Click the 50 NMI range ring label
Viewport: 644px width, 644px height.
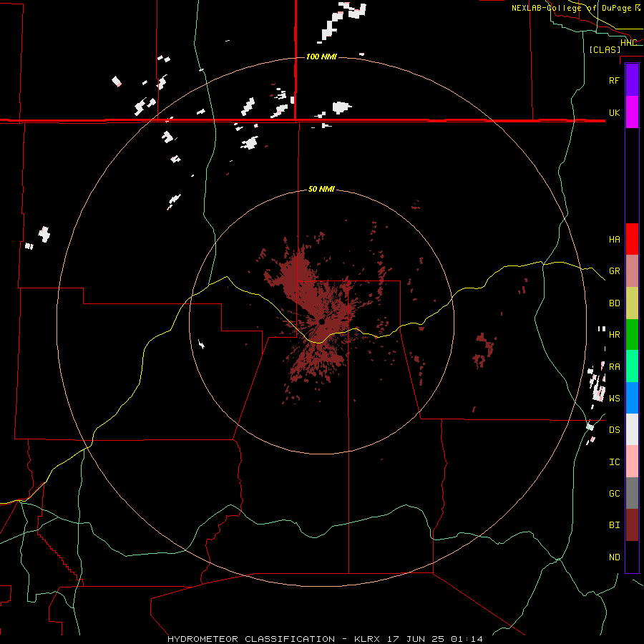[321, 189]
